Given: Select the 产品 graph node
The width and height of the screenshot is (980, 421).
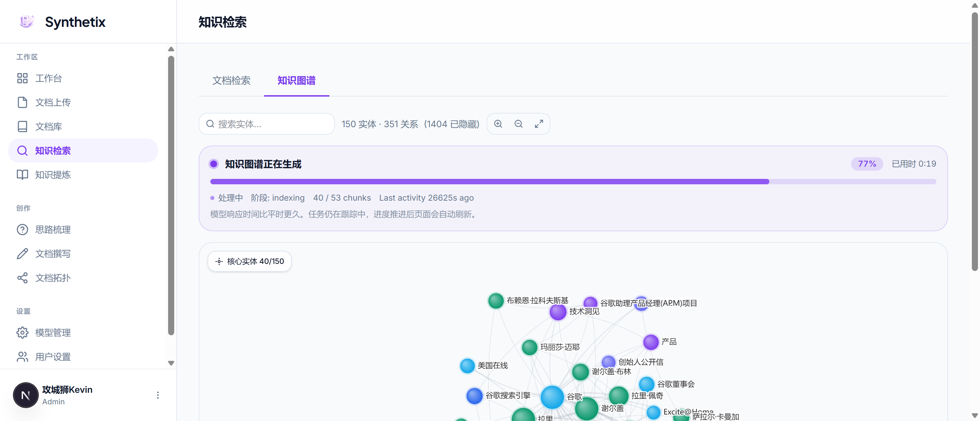Looking at the screenshot, I should pos(651,342).
